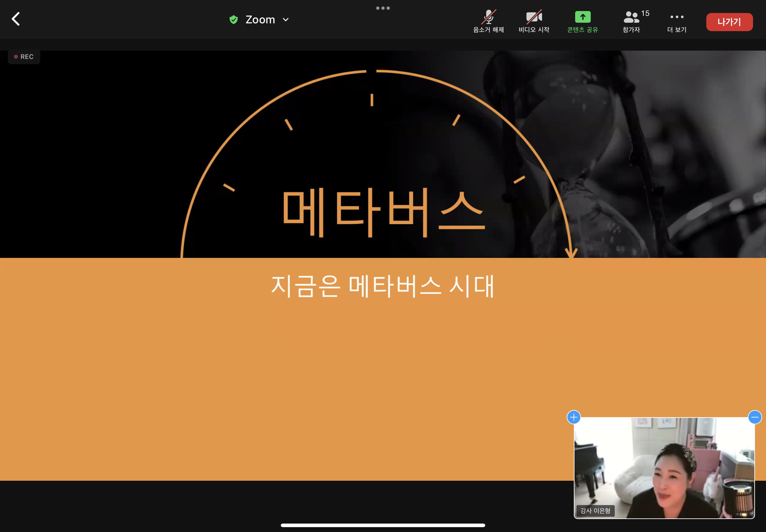This screenshot has width=766, height=532.
Task: Tap the REC recording indicator
Action: [24, 57]
